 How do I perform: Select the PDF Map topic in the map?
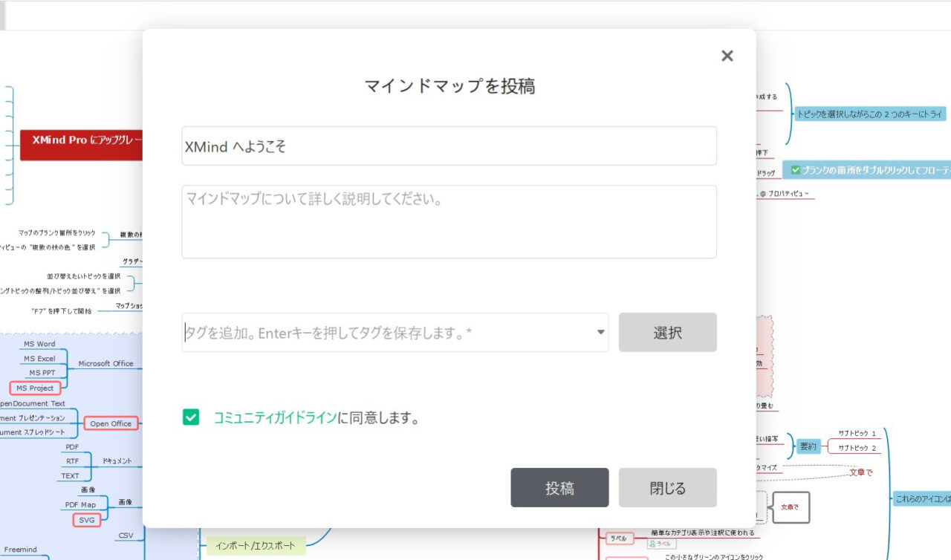[x=79, y=505]
